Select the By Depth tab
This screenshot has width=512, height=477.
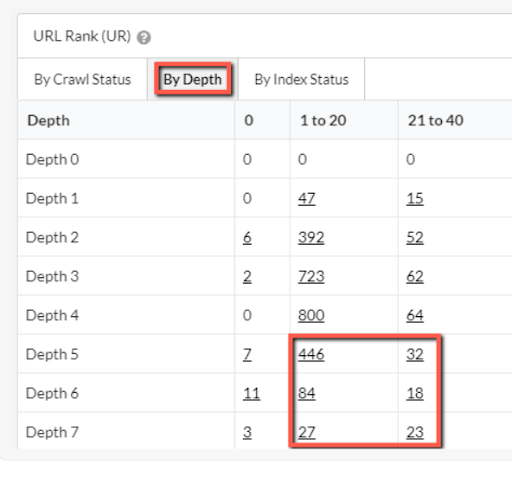tap(193, 79)
